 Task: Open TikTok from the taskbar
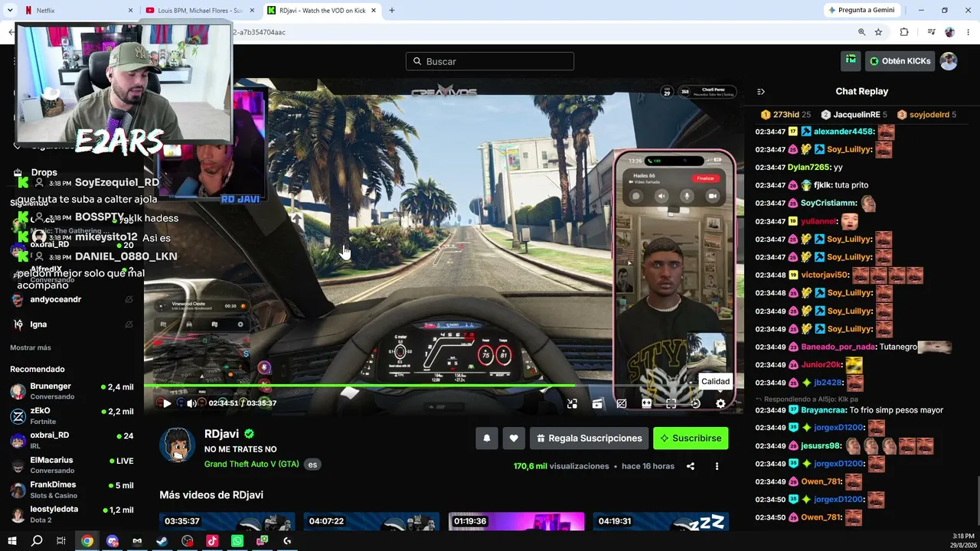coord(212,541)
